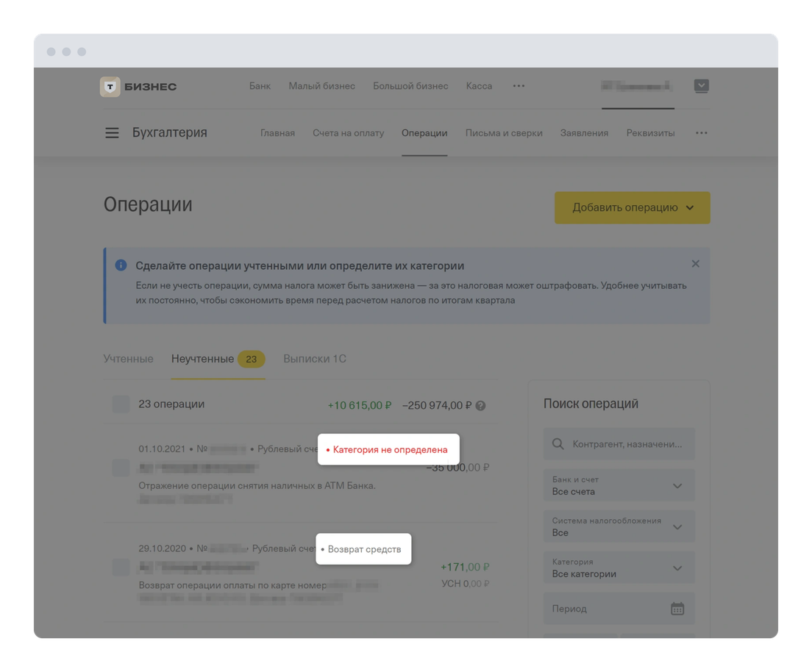
Task: Click the T-Business logo
Action: click(138, 87)
